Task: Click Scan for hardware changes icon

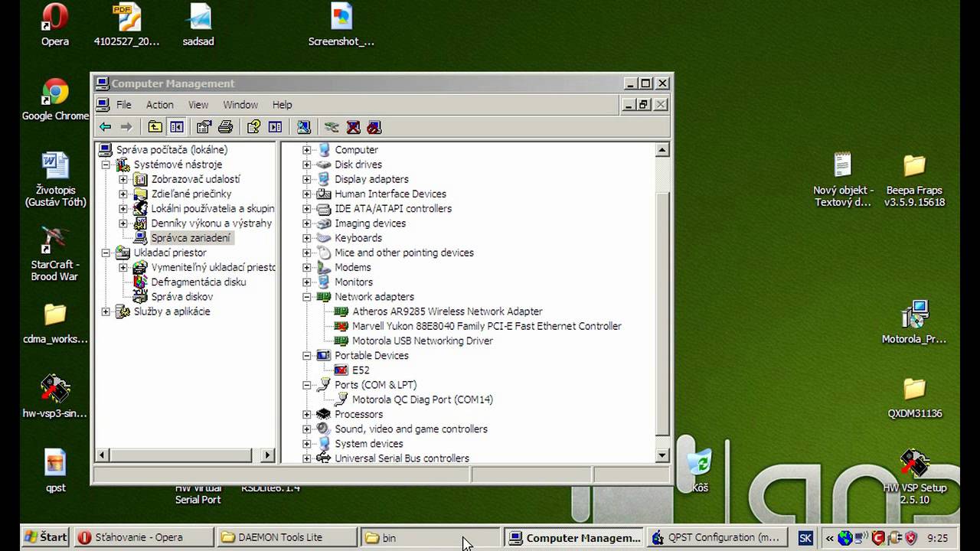Action: 304,127
